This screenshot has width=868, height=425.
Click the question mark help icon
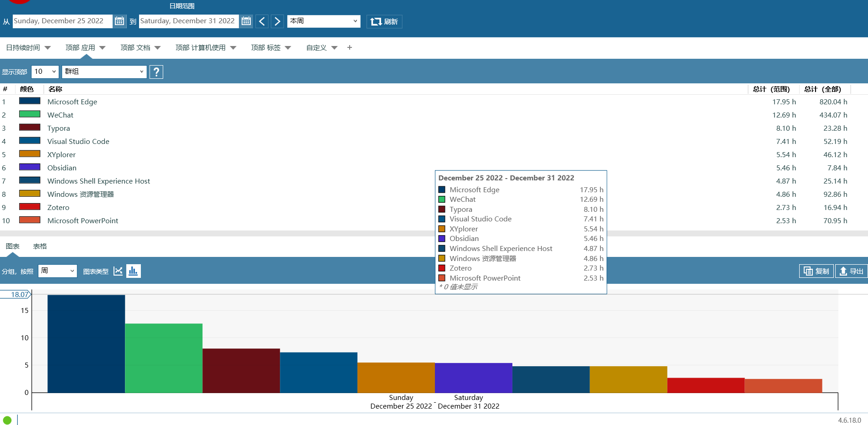pyautogui.click(x=156, y=72)
